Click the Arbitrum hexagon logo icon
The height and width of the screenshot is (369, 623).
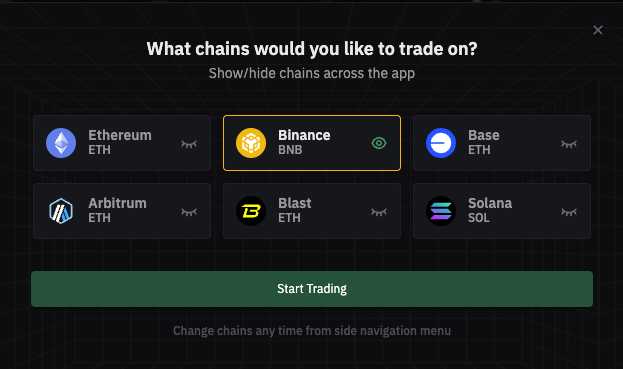click(61, 211)
